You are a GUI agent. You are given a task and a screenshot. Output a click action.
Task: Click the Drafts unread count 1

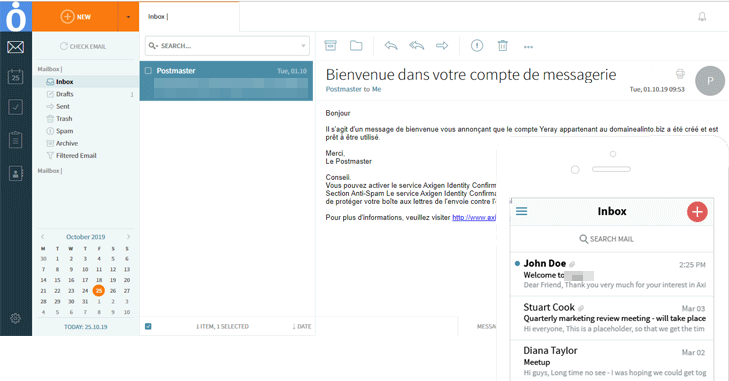tap(132, 94)
